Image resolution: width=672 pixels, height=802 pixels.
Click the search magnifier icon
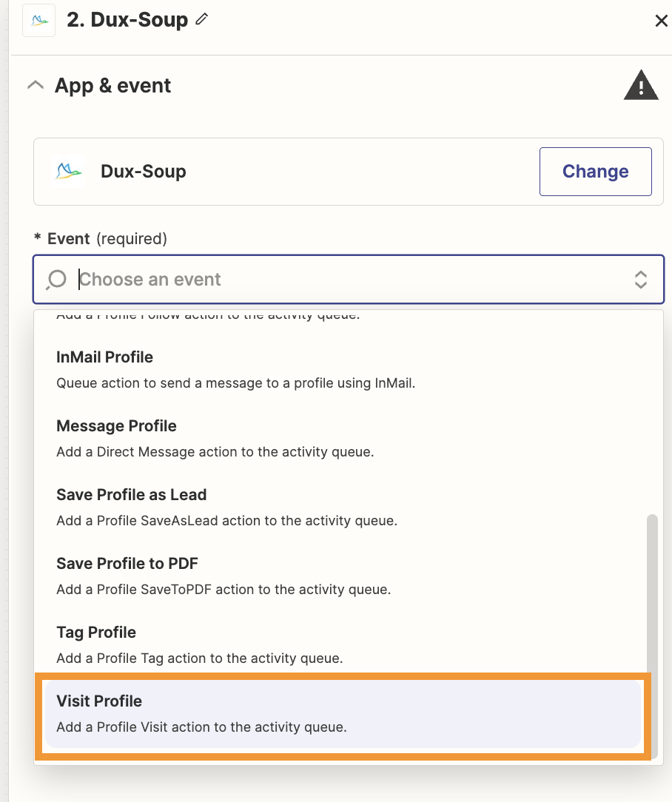[x=57, y=280]
